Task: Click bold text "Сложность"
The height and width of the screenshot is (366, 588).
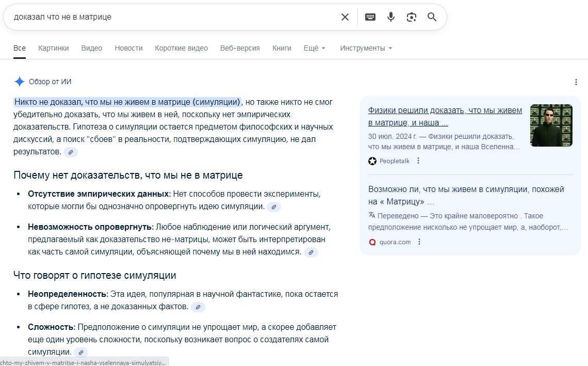Action: pos(52,327)
